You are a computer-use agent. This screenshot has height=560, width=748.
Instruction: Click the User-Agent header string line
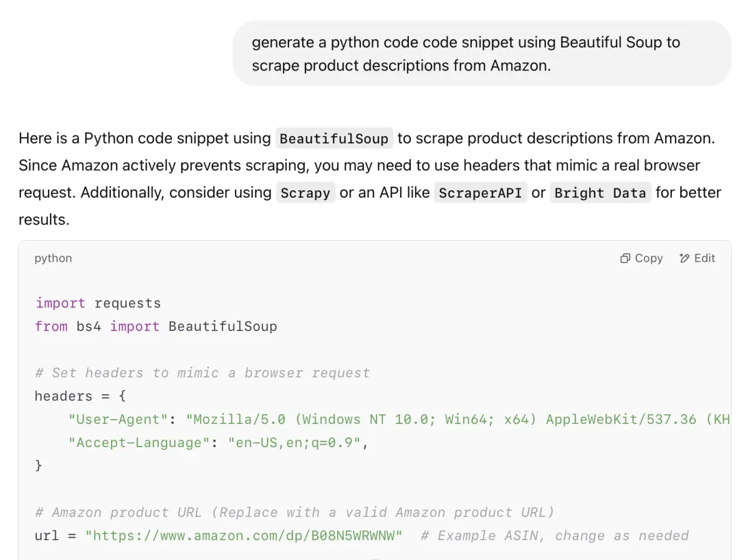tap(399, 419)
